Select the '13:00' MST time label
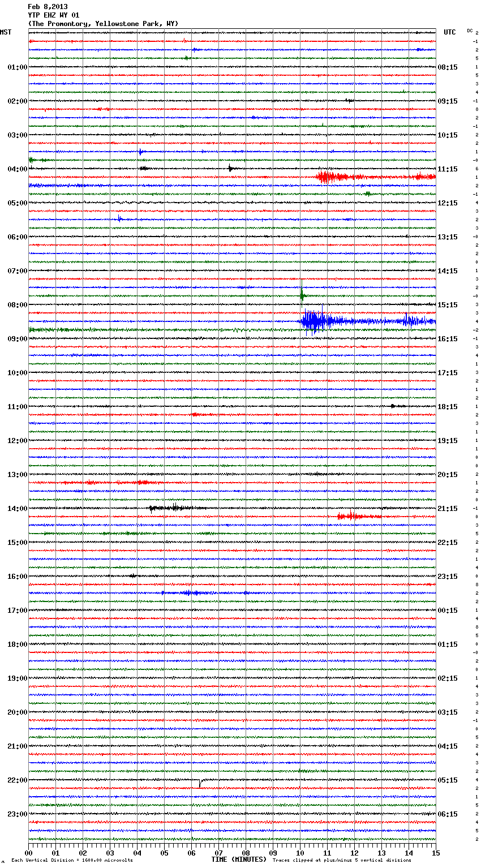 pyautogui.click(x=18, y=475)
